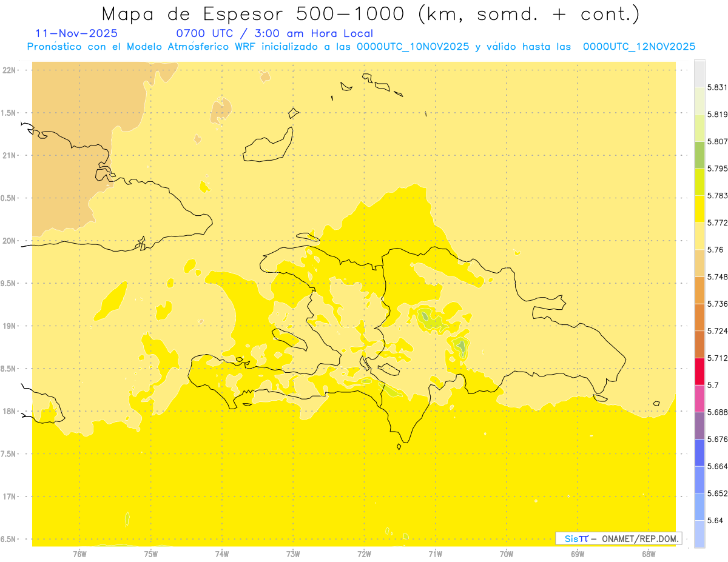Click the latitude label '17N'
The image size is (728, 562).
click(8, 497)
